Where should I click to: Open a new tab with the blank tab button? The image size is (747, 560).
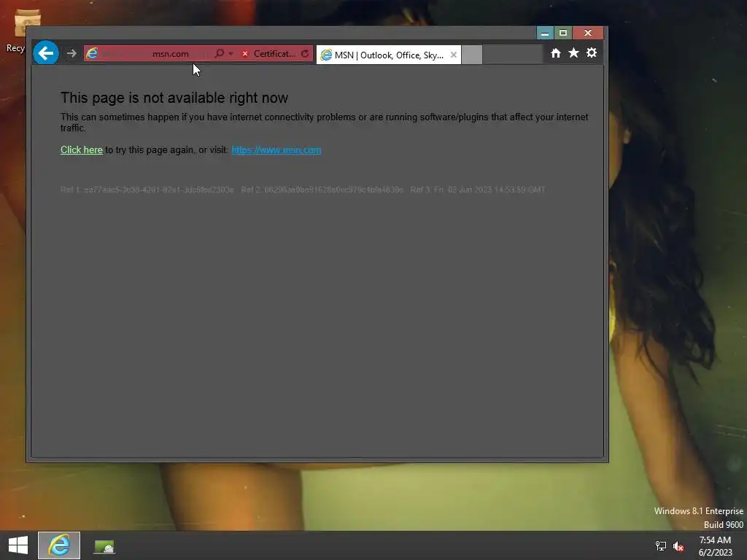[472, 55]
